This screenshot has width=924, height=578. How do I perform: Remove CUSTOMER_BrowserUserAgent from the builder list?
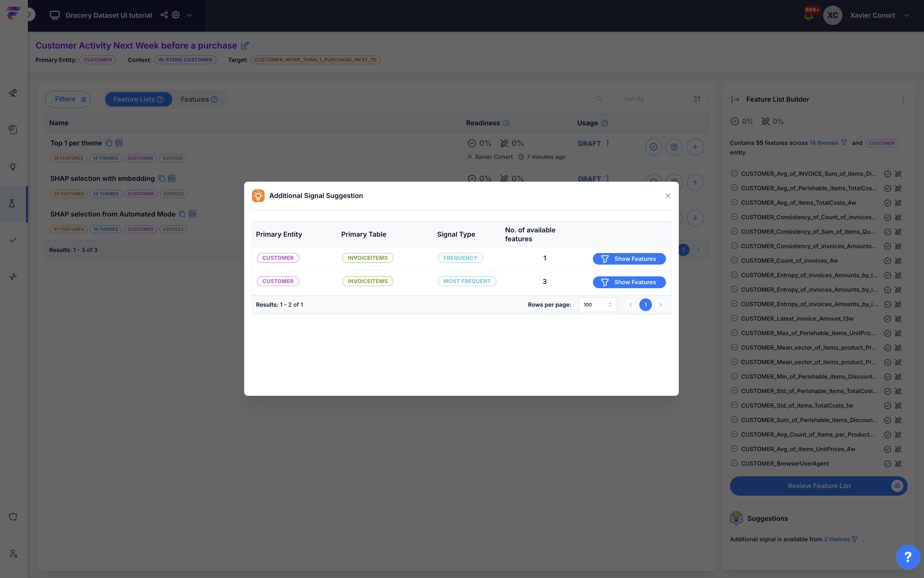pos(734,463)
